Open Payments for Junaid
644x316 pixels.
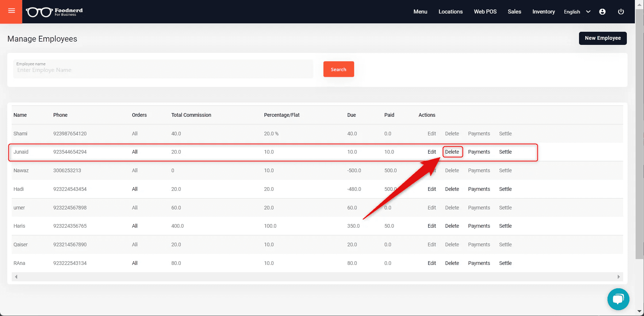479,152
